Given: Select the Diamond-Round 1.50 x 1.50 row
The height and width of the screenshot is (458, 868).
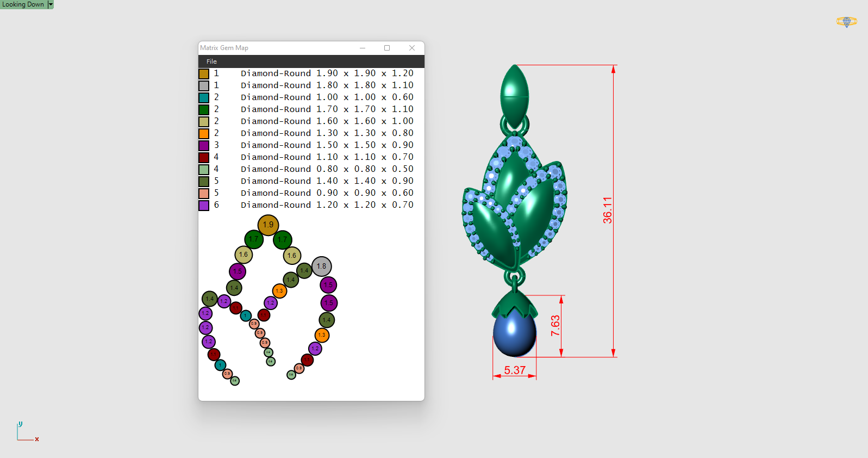Looking at the screenshot, I should tap(327, 145).
